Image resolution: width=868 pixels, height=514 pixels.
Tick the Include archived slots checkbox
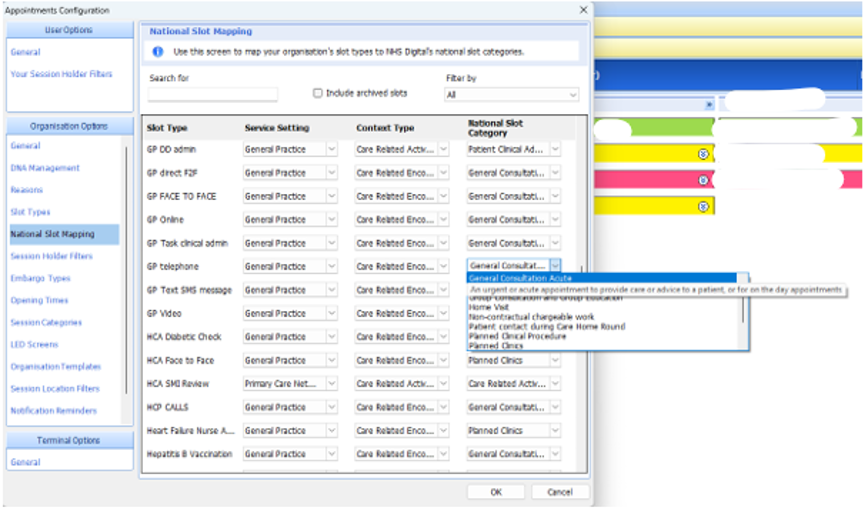click(x=318, y=93)
